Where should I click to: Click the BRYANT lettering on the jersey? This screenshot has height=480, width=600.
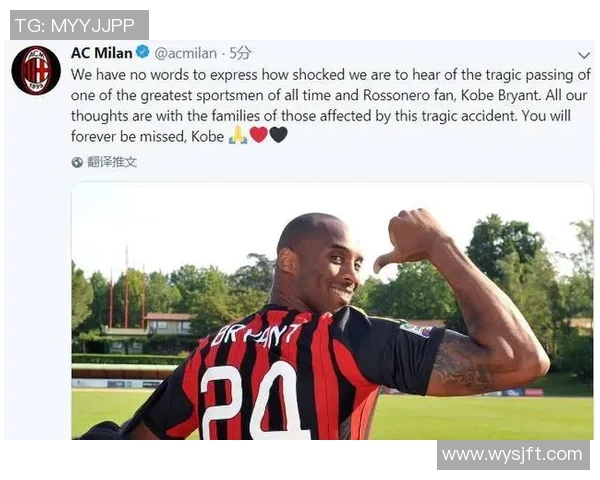pyautogui.click(x=256, y=334)
